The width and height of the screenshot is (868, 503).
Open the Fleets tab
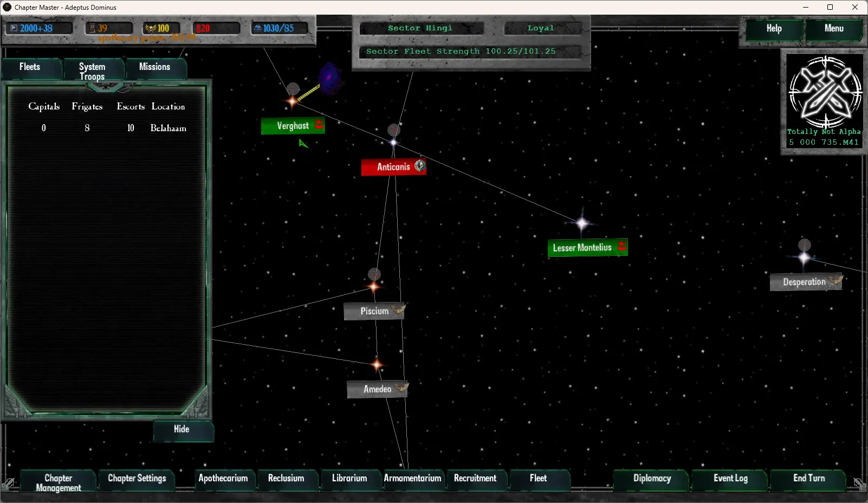tap(30, 67)
